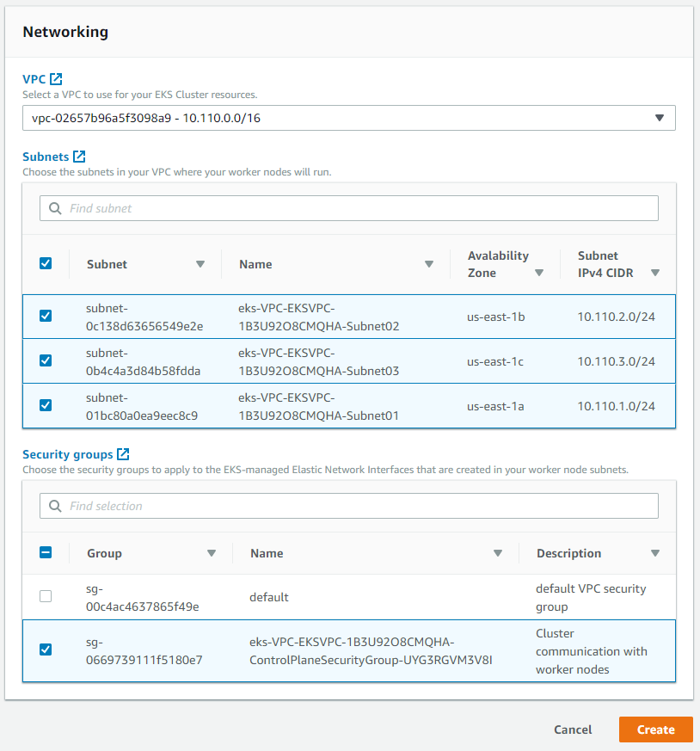Select the default security group checkbox
This screenshot has width=700, height=751.
tap(46, 596)
